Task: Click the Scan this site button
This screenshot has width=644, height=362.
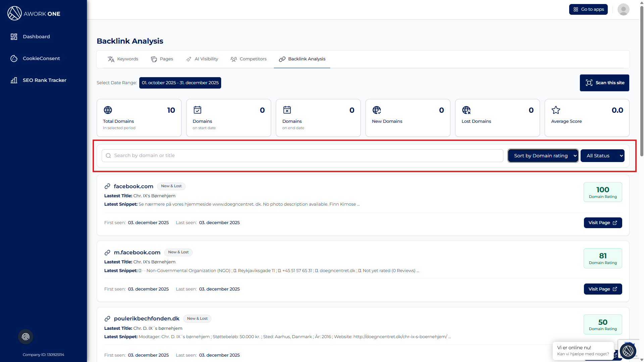Action: coord(604,83)
